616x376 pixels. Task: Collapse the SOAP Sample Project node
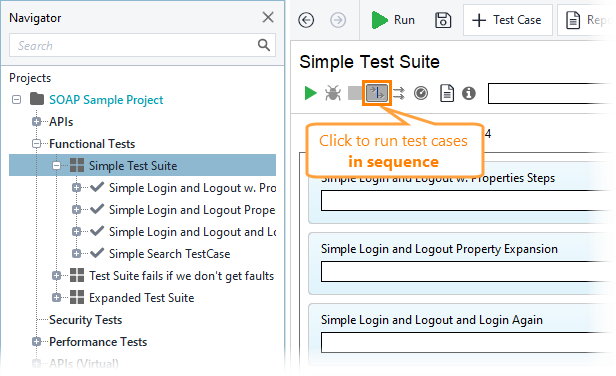click(16, 100)
